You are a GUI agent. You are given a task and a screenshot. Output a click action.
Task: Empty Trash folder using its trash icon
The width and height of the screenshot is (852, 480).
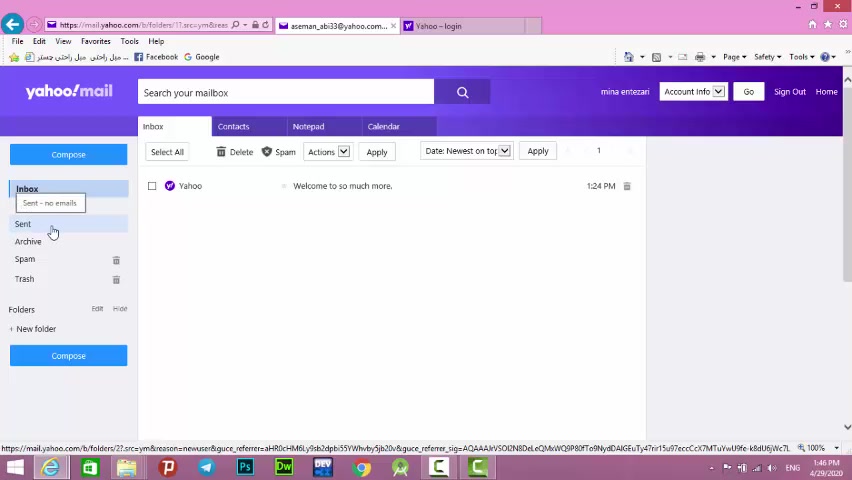[116, 279]
